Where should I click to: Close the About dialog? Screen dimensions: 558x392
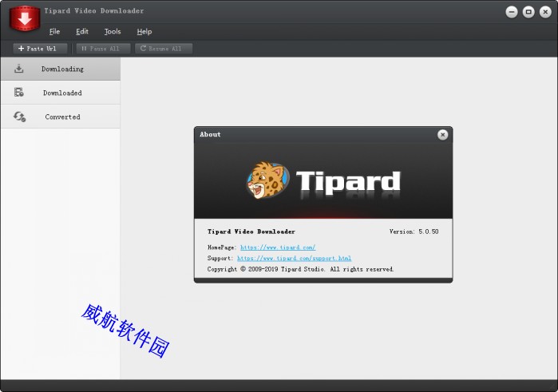[442, 135]
